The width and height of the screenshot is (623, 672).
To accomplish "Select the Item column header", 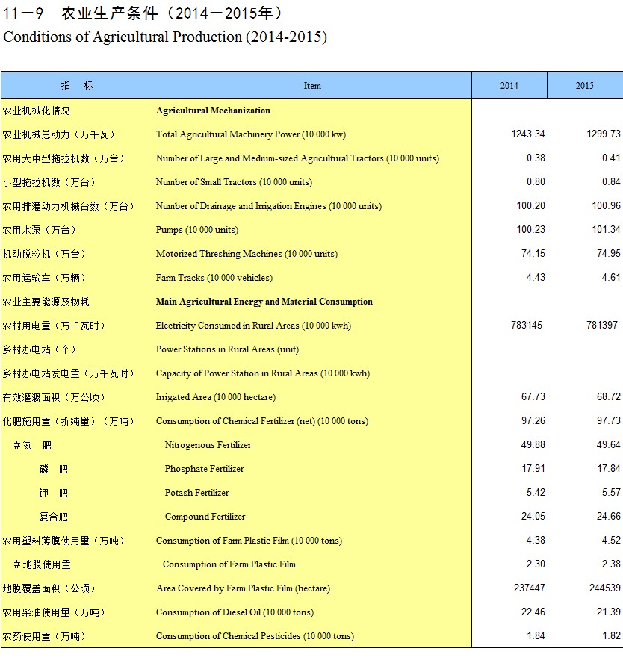I will [x=312, y=86].
